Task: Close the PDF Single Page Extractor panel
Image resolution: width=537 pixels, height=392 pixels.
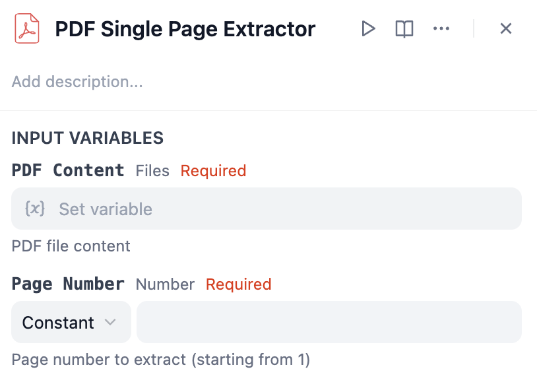Action: [x=506, y=28]
